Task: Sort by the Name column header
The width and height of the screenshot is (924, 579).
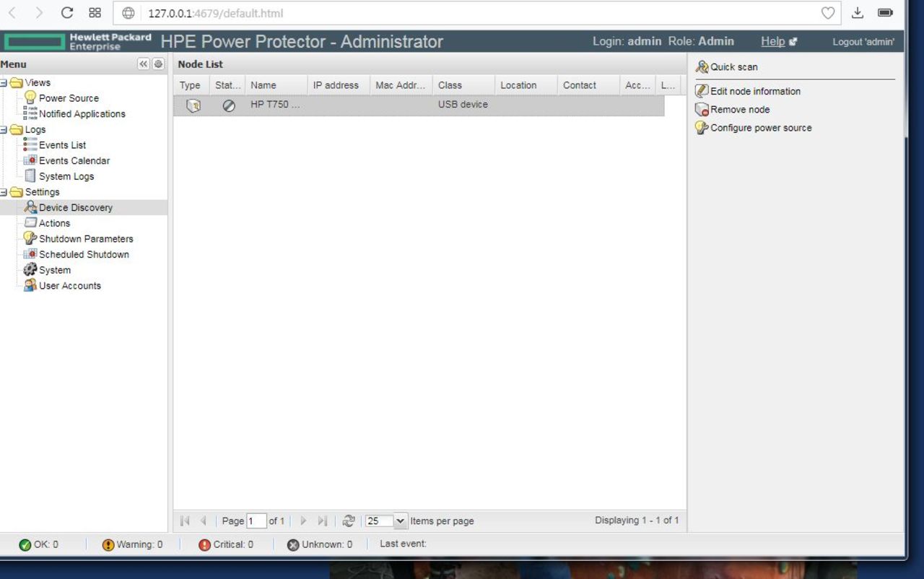Action: (276, 85)
